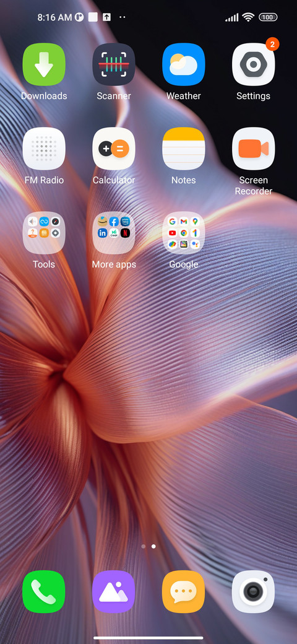This screenshot has width=297, height=644.
Task: Tap the battery indicator showing 100
Action: coord(268,17)
